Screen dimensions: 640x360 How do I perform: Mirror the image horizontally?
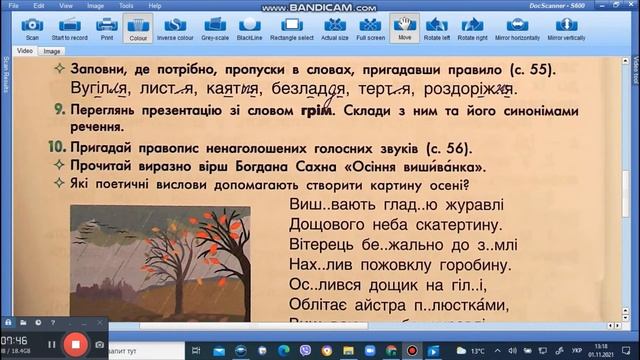click(517, 29)
